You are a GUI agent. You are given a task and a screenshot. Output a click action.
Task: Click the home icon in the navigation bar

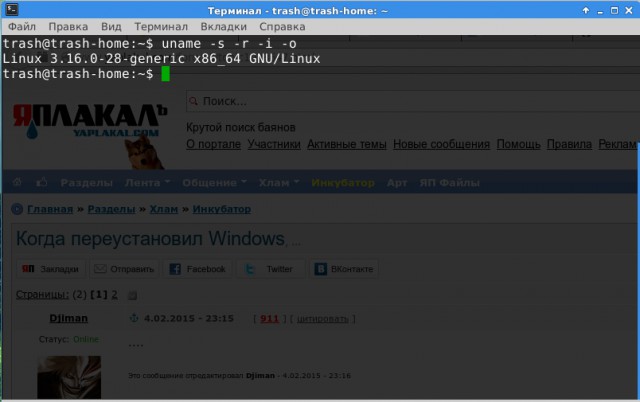[x=17, y=182]
